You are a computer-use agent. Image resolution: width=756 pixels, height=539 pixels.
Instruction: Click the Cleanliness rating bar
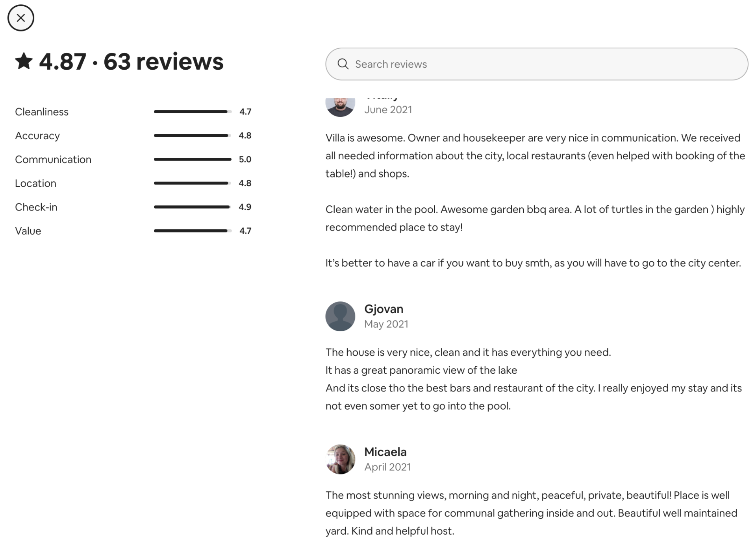(193, 112)
